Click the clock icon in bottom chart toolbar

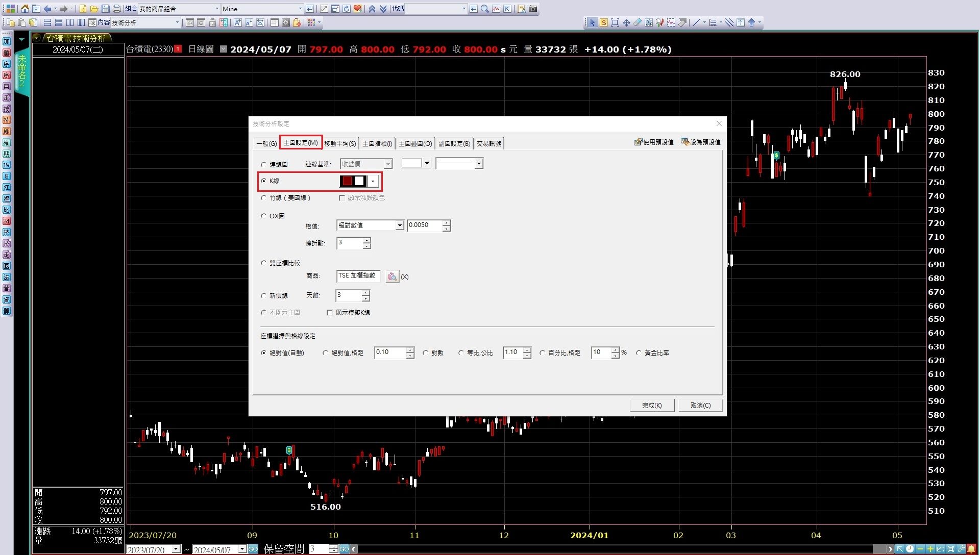coord(910,549)
